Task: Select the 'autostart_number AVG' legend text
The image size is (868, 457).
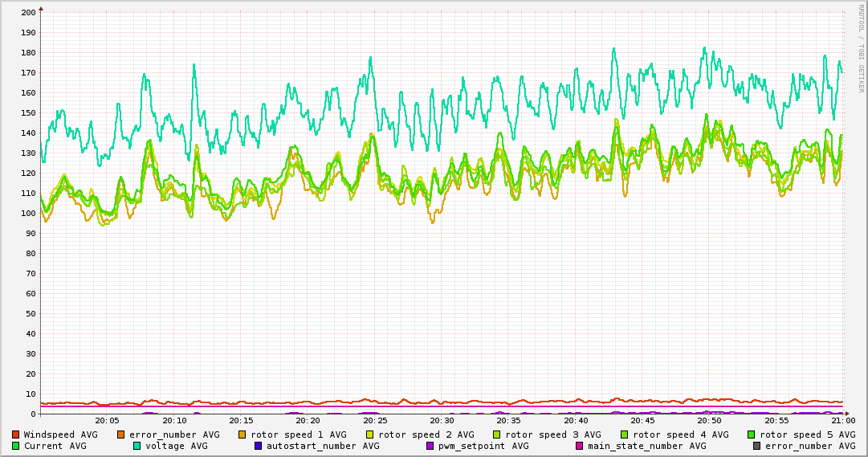Action: coord(323,447)
